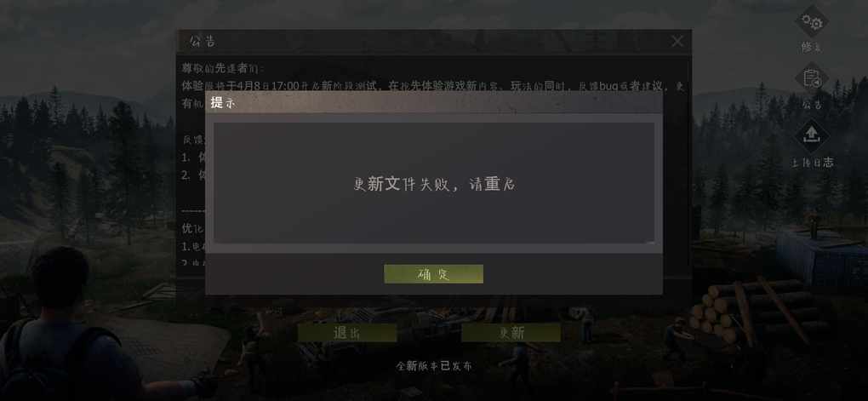Click the 修复 label under gear icon
Image resolution: width=868 pixels, height=401 pixels.
tap(812, 48)
